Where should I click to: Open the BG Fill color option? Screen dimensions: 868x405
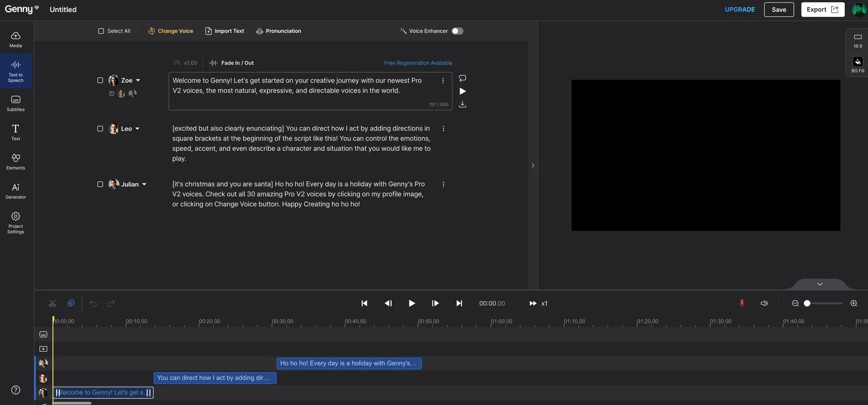click(858, 65)
